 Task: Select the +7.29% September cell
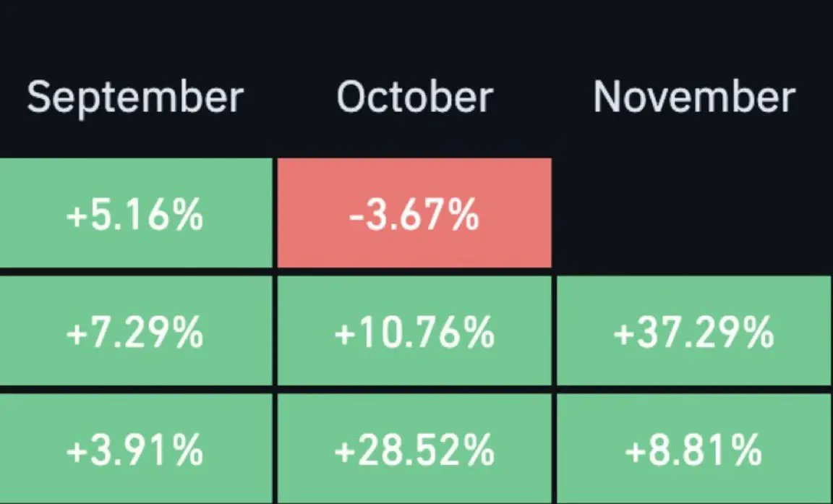point(135,332)
